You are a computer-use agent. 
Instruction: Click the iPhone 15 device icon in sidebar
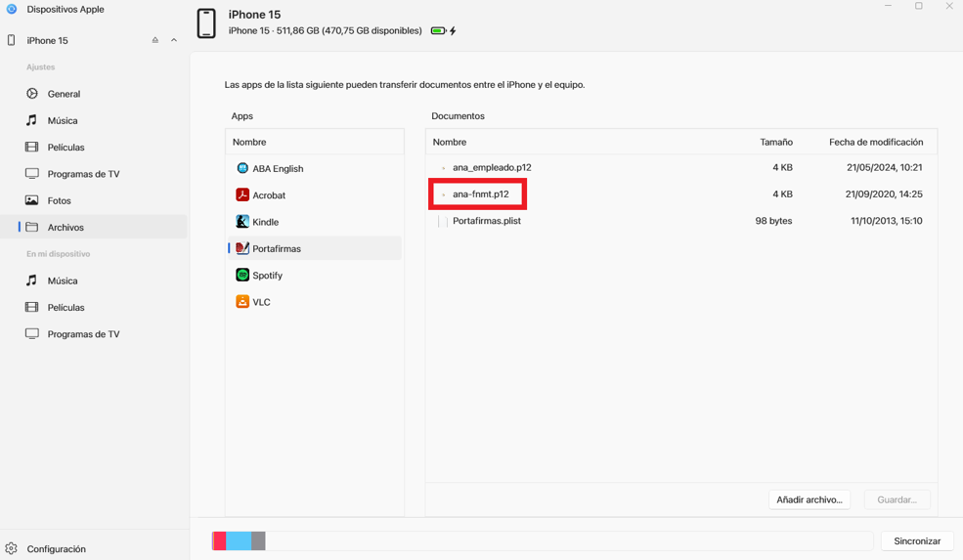coord(11,40)
